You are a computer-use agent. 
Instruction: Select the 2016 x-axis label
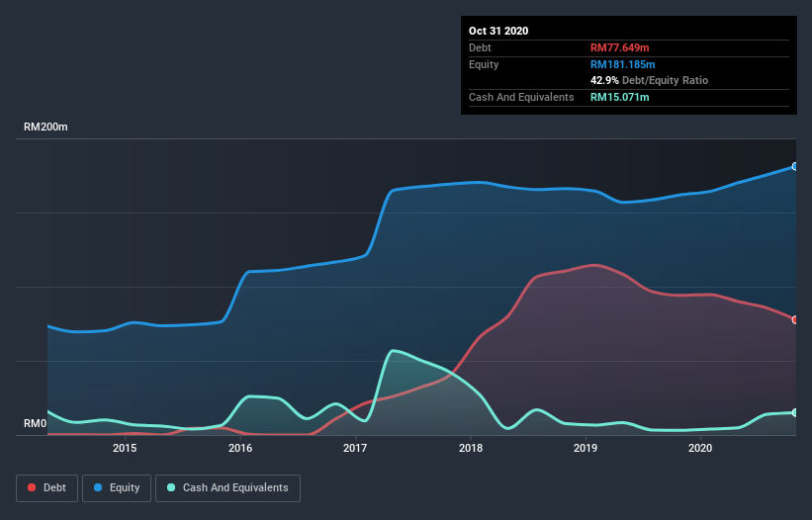click(240, 448)
